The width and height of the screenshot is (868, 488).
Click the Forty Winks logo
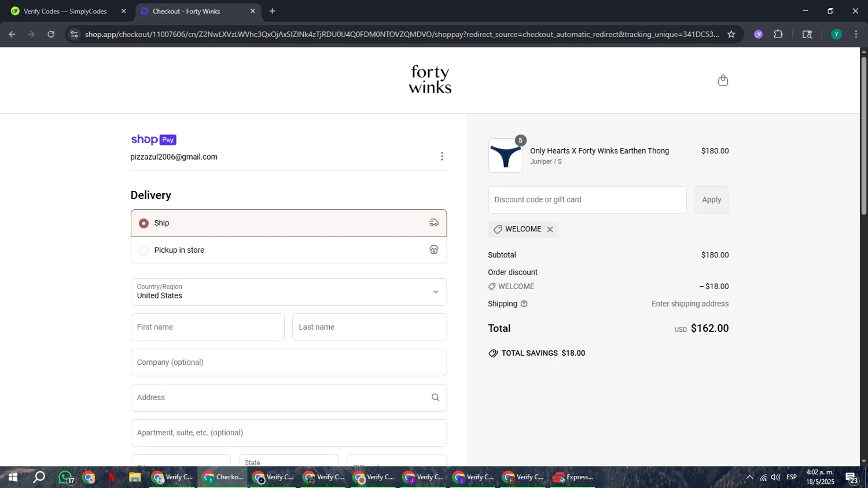430,80
